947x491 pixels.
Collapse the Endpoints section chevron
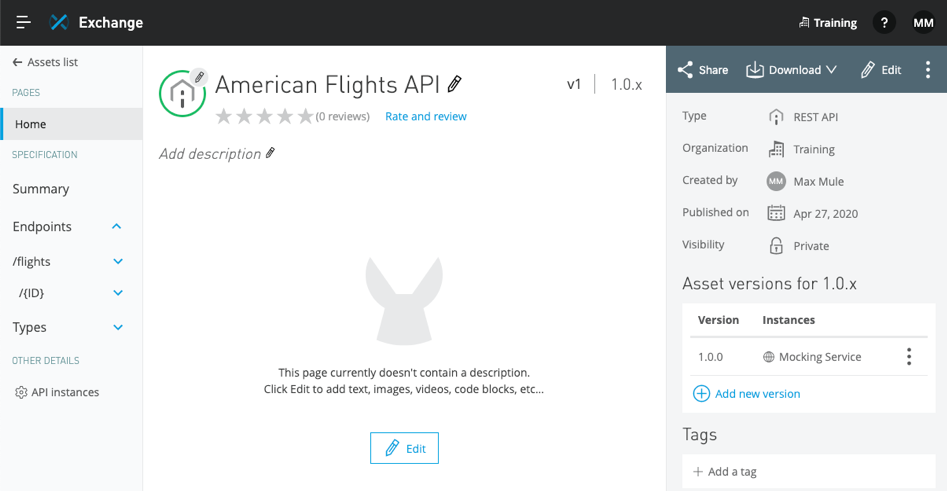tap(117, 226)
